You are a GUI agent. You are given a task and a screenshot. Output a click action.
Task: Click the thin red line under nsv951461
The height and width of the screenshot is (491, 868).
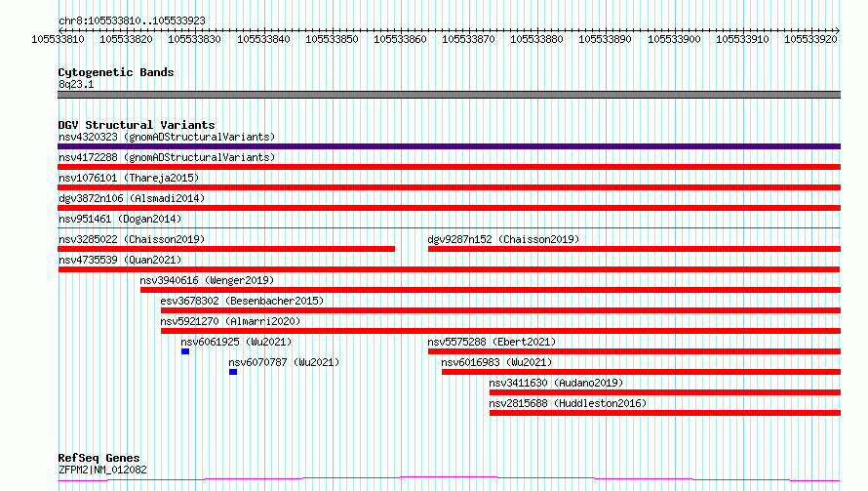click(x=449, y=227)
